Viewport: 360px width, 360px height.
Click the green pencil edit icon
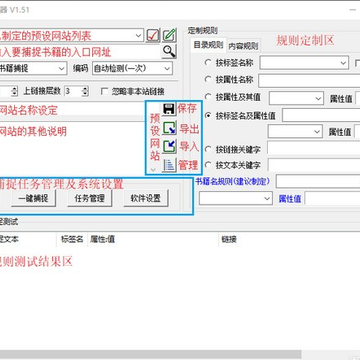click(x=169, y=35)
